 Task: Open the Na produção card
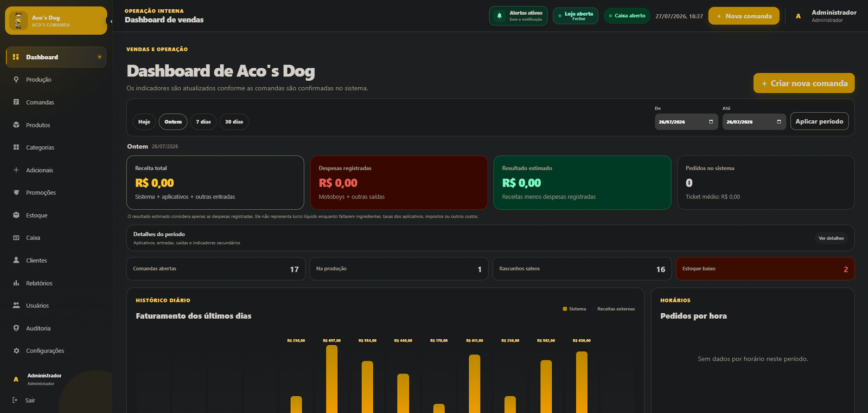click(x=399, y=269)
